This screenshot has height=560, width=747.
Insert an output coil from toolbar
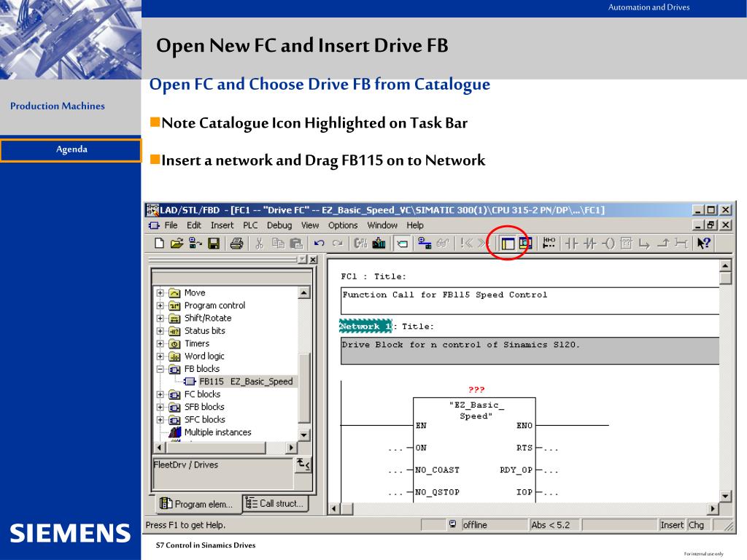(608, 244)
